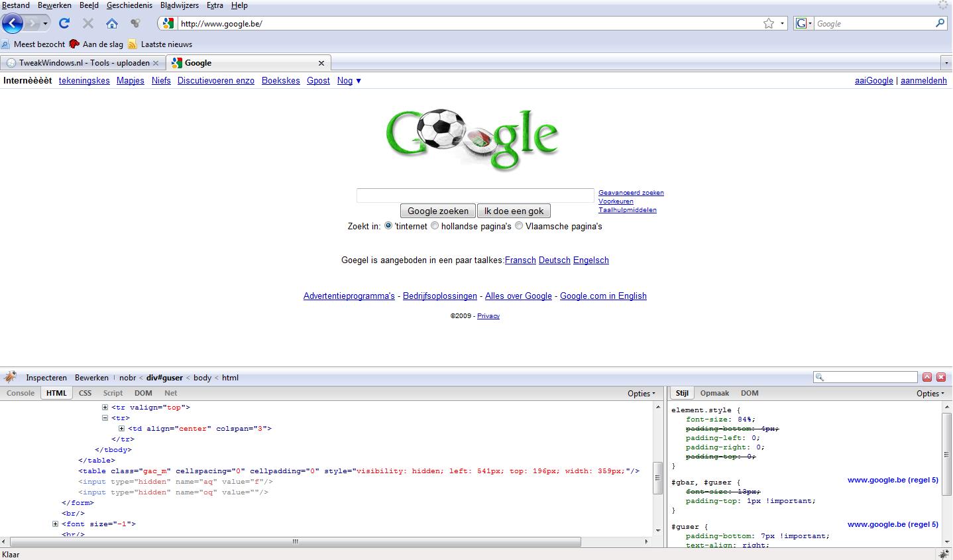Click the Firebug status bar bug icon

click(x=944, y=554)
